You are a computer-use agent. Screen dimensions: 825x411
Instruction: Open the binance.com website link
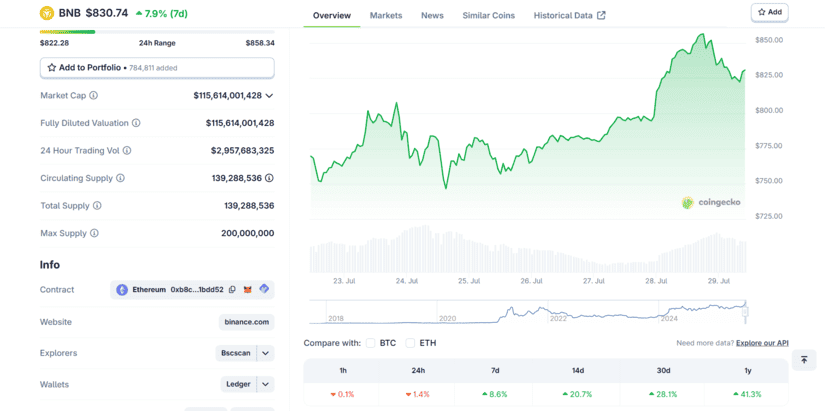pyautogui.click(x=247, y=322)
